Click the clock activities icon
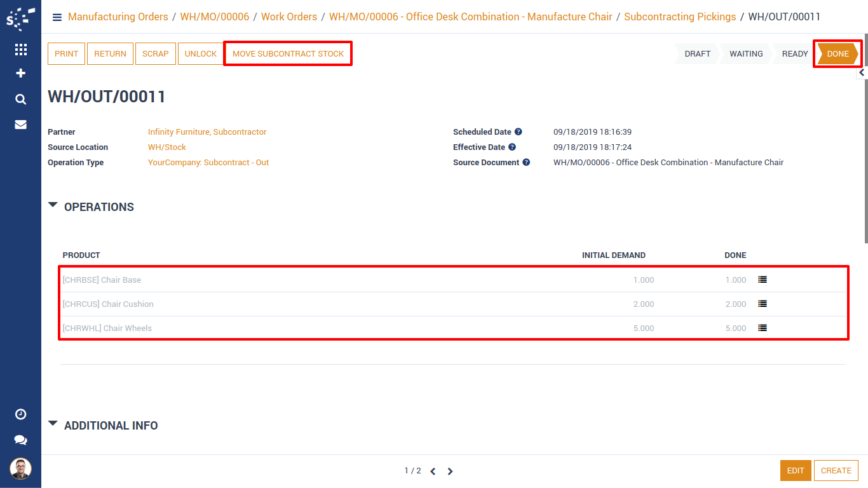Image resolution: width=868 pixels, height=488 pixels. click(20, 414)
